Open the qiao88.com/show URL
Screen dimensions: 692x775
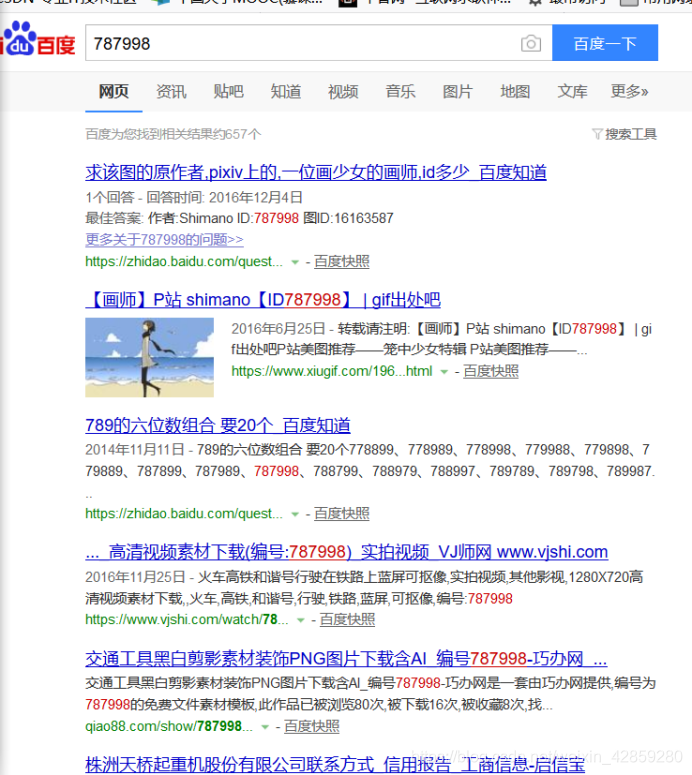(169, 726)
